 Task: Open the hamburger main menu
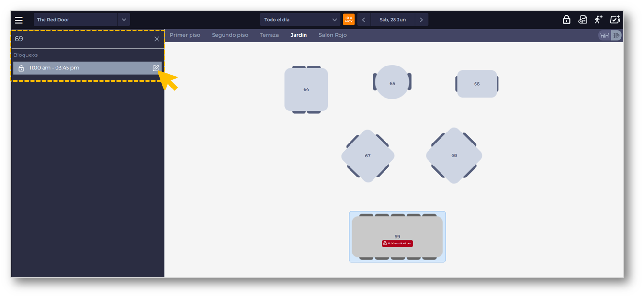19,20
